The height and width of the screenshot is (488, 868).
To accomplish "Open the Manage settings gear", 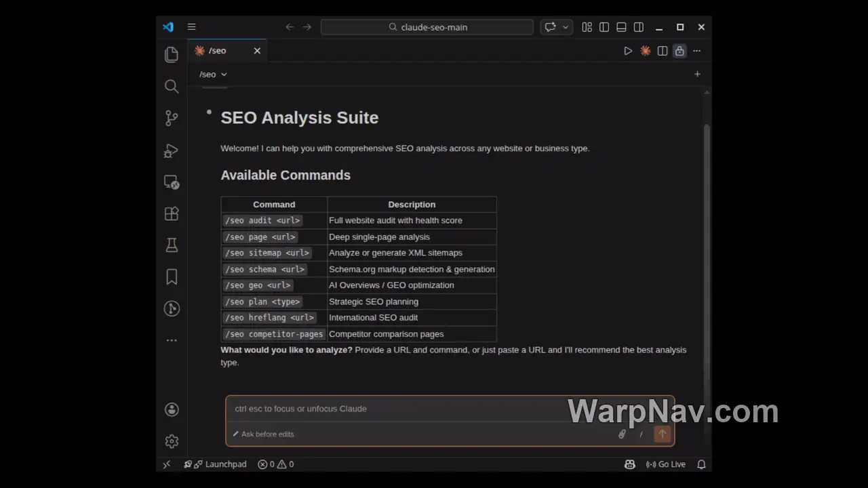I will 172,441.
